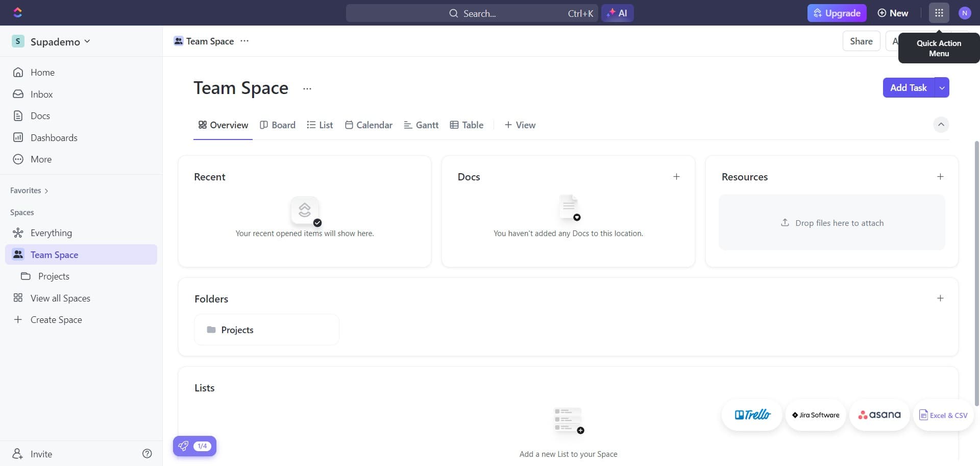Open the Dashboards section
The width and height of the screenshot is (980, 466).
point(54,137)
